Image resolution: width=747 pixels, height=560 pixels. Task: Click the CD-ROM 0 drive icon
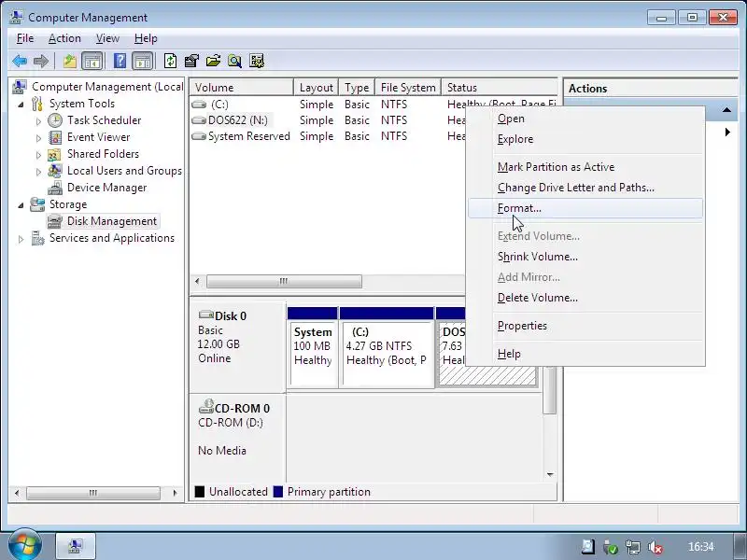click(x=205, y=406)
